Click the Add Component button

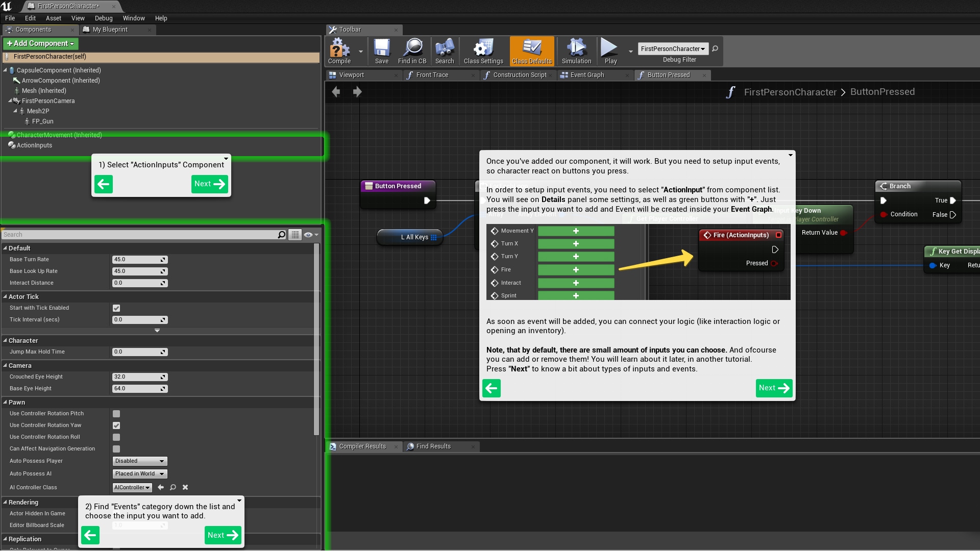click(x=40, y=43)
